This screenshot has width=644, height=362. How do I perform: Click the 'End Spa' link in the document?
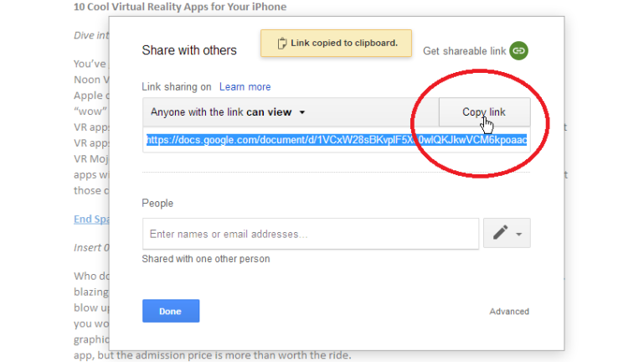(91, 219)
